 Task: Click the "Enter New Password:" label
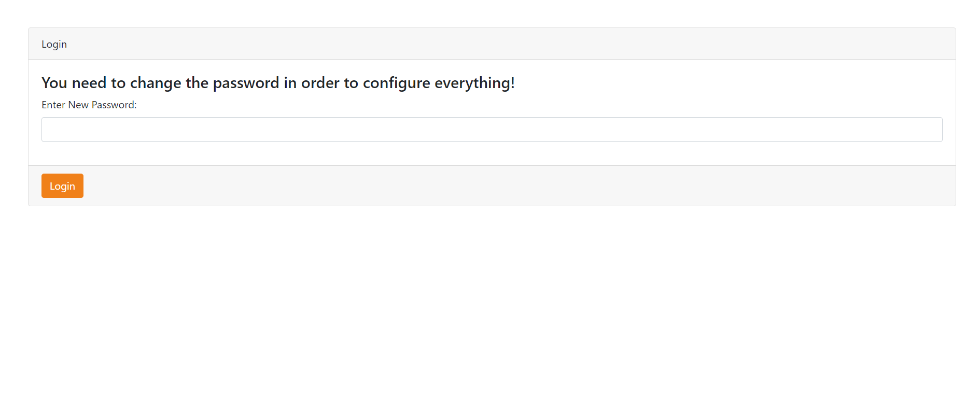[x=89, y=105]
